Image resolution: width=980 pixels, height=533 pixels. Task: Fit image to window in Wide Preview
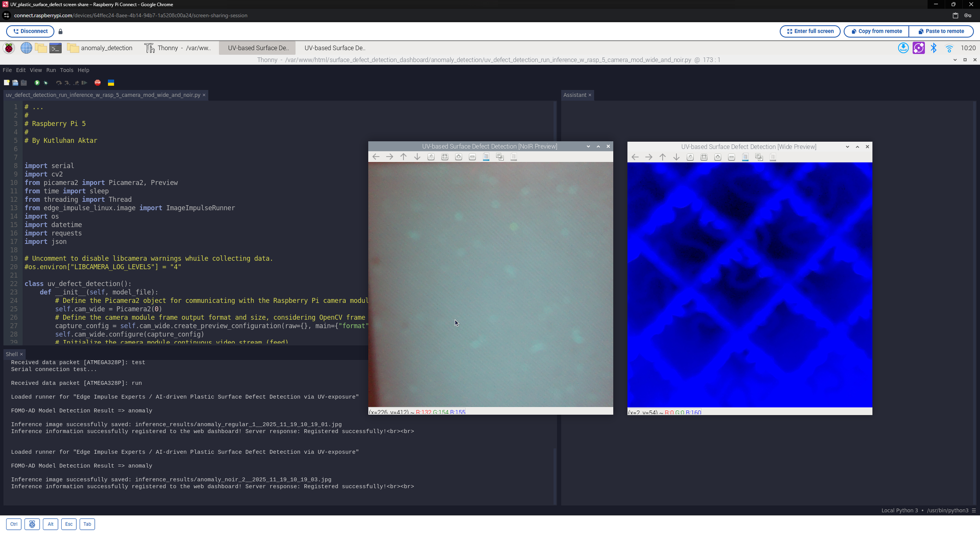coord(704,157)
